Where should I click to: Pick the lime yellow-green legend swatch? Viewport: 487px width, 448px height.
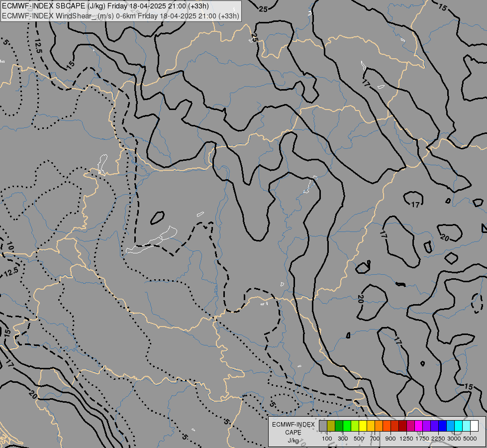click(x=355, y=426)
